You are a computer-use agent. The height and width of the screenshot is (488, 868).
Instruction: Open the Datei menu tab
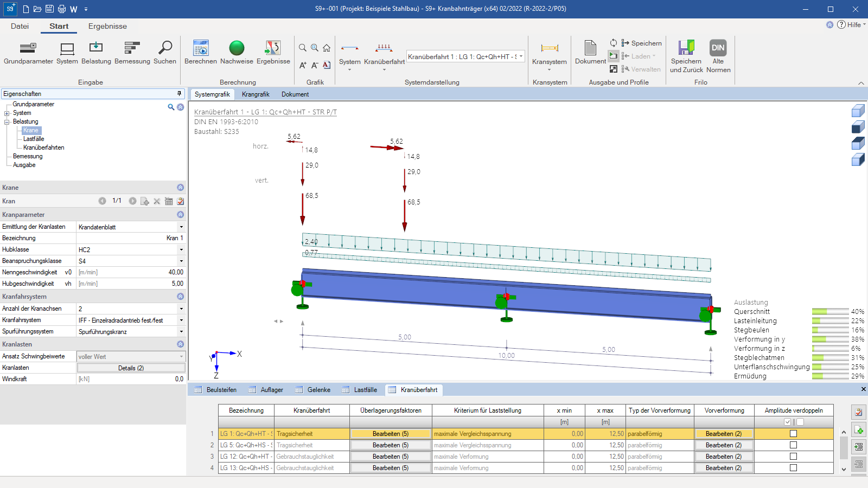pos(20,26)
